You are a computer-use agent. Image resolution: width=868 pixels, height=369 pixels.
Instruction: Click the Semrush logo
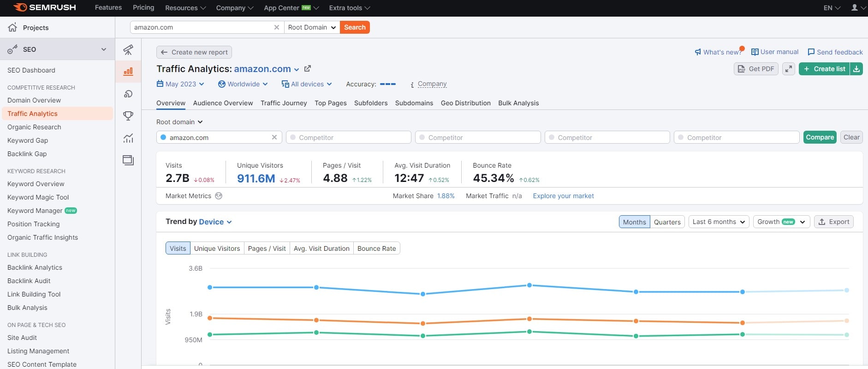(45, 7)
